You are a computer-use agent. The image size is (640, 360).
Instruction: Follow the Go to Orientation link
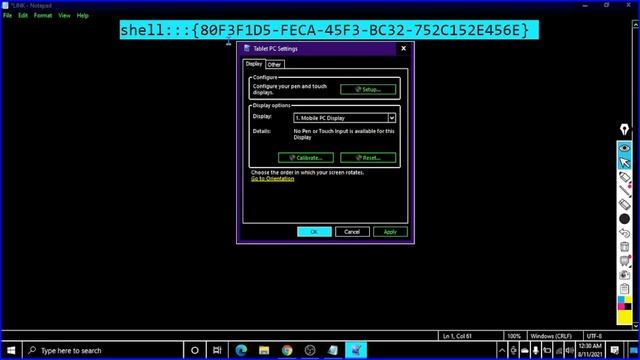(272, 179)
